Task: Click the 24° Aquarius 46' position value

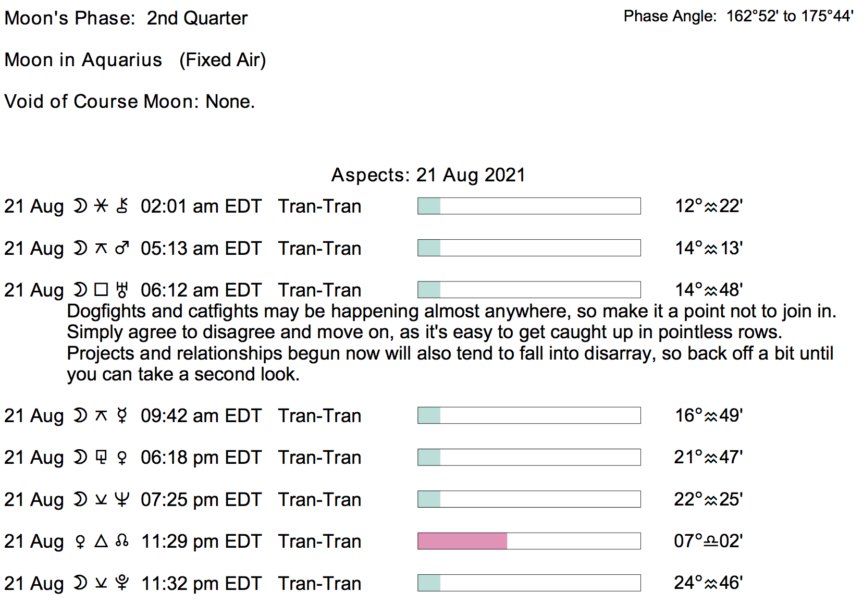Action: coord(708,583)
